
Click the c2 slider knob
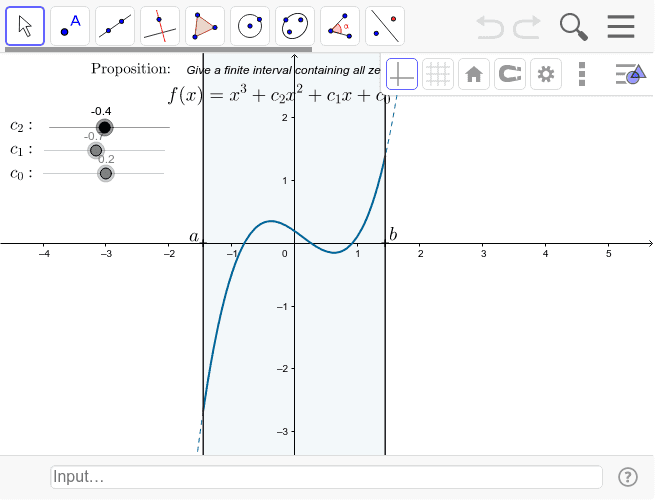click(104, 127)
